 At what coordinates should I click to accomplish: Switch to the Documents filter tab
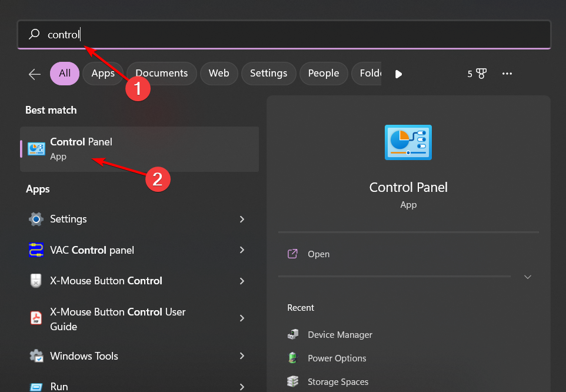click(162, 74)
